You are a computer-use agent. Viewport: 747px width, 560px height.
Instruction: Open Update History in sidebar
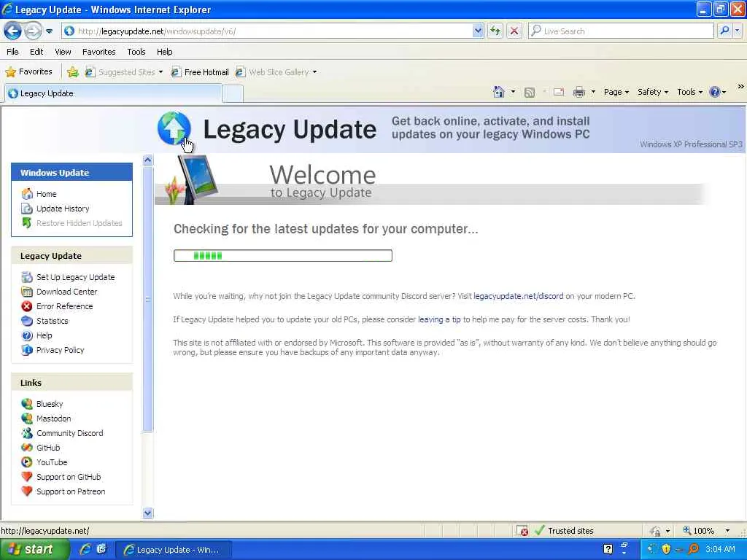(x=63, y=209)
